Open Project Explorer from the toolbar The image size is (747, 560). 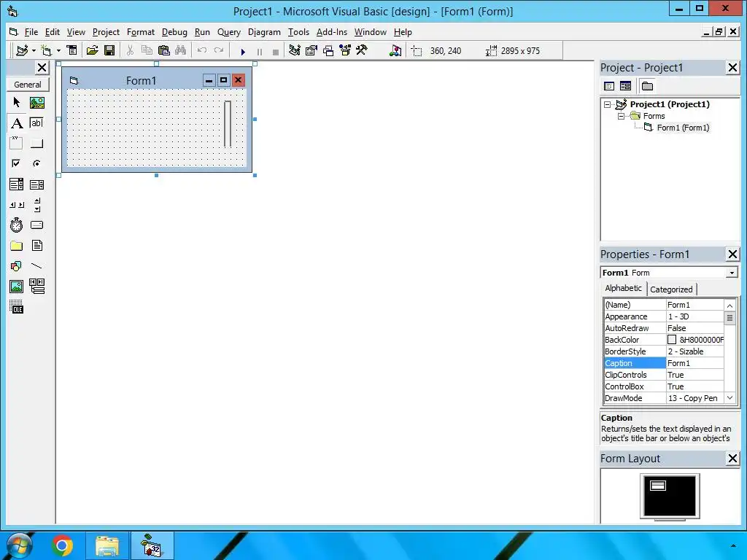pyautogui.click(x=295, y=50)
